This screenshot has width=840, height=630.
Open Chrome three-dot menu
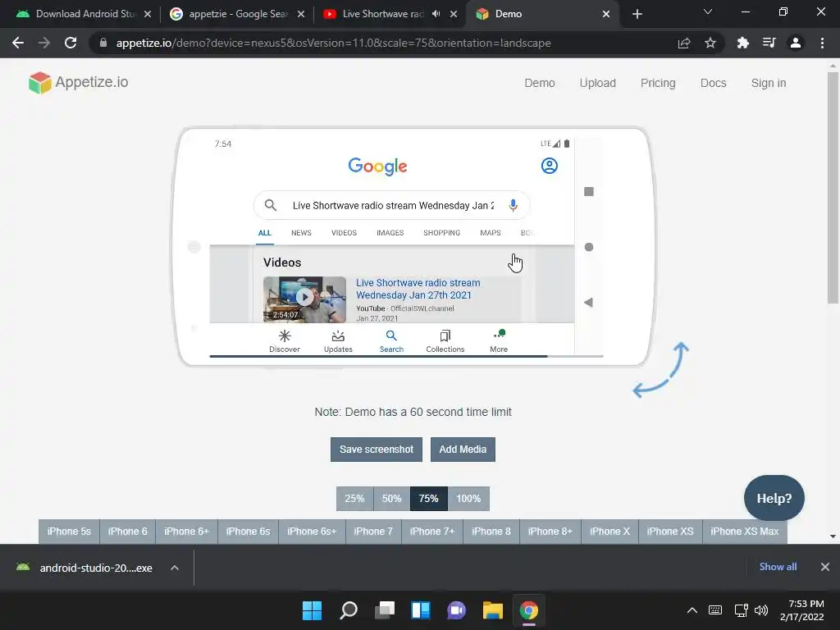pyautogui.click(x=822, y=43)
